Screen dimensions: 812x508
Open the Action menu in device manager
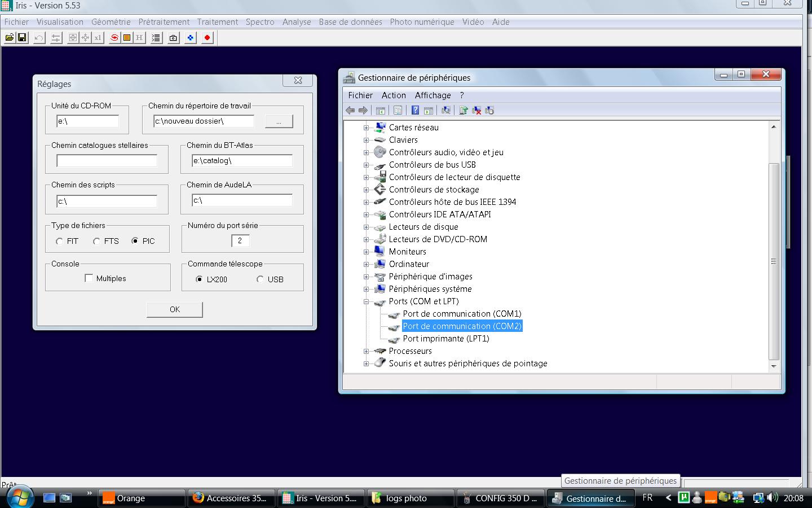coord(394,95)
